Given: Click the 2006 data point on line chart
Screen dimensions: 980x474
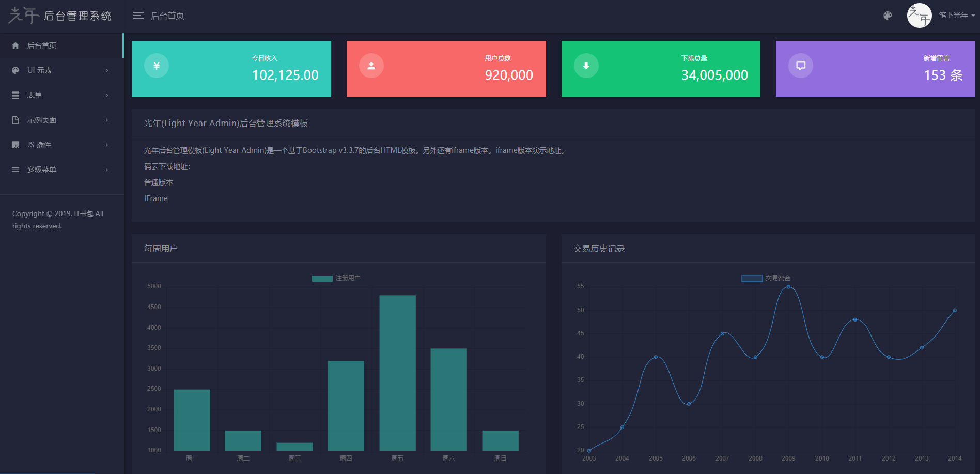Looking at the screenshot, I should point(689,404).
